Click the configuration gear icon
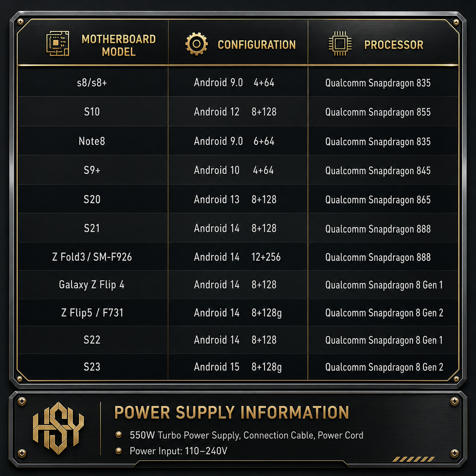476x476 pixels. pos(197,44)
